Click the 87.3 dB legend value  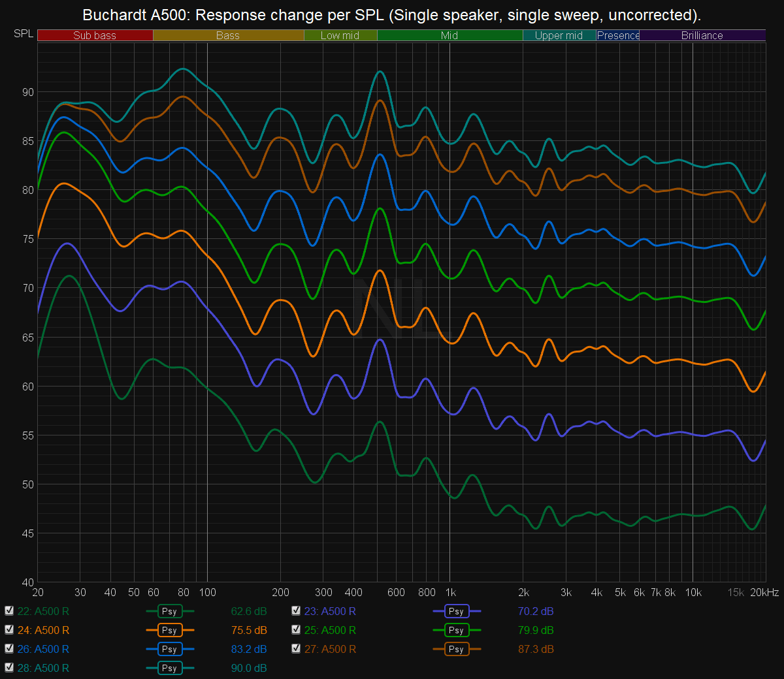coord(536,650)
